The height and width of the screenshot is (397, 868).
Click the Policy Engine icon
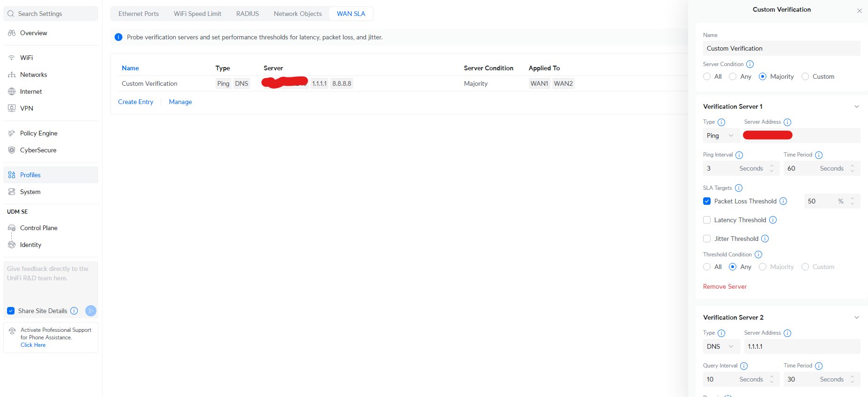[12, 133]
